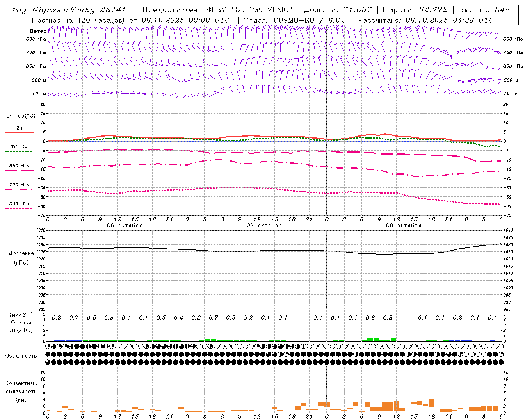The image size is (525, 420).
Task: Click the 06 октября date label
Action: 125,226
